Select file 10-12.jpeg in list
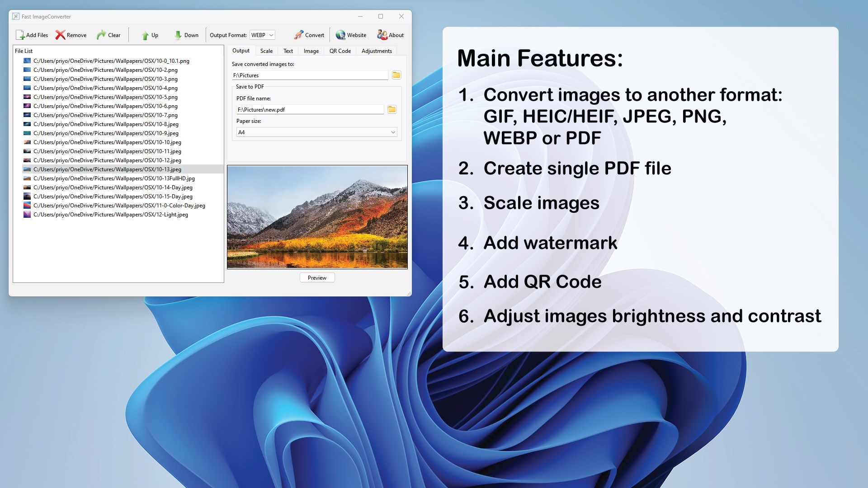Screen dimensions: 868x488 (x=107, y=160)
